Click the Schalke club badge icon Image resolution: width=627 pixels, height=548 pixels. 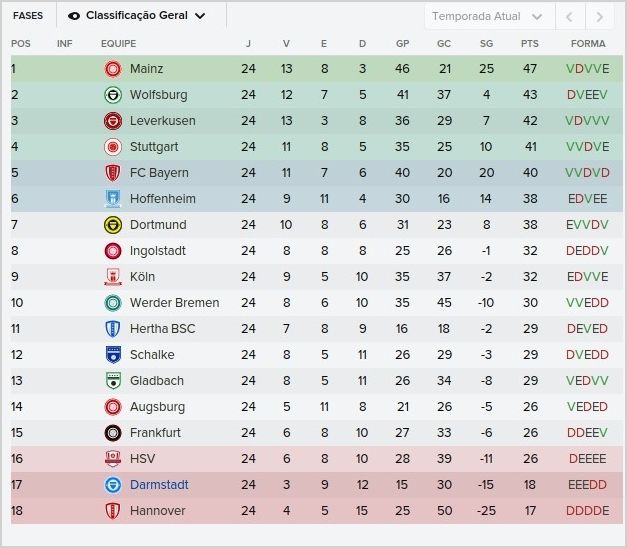[113, 355]
